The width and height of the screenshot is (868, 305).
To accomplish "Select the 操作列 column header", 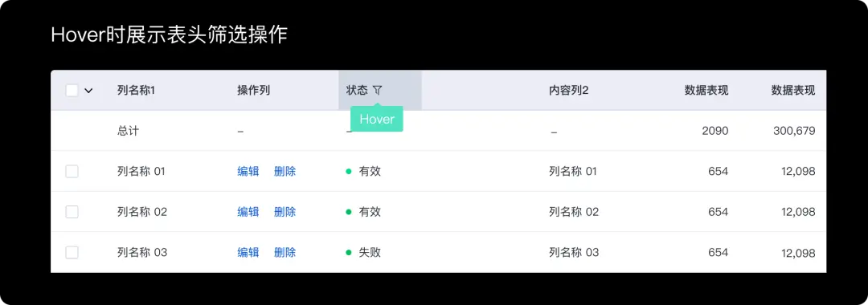I will (253, 90).
